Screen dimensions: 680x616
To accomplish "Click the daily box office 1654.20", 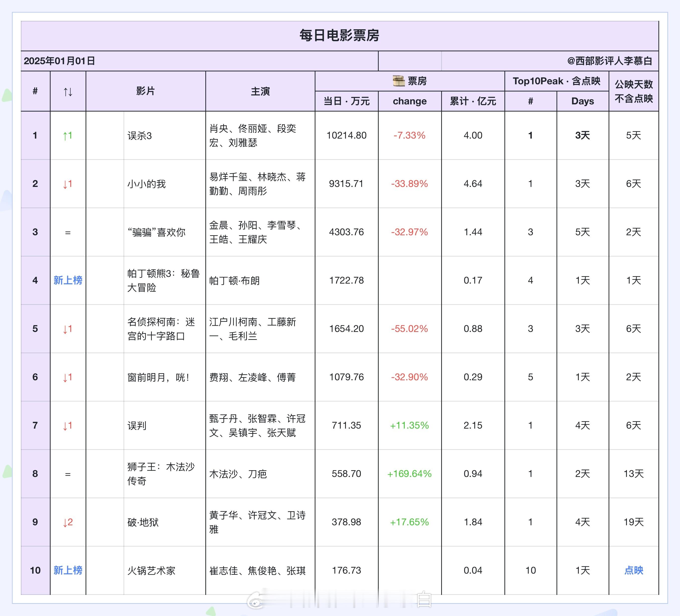I will tap(346, 329).
